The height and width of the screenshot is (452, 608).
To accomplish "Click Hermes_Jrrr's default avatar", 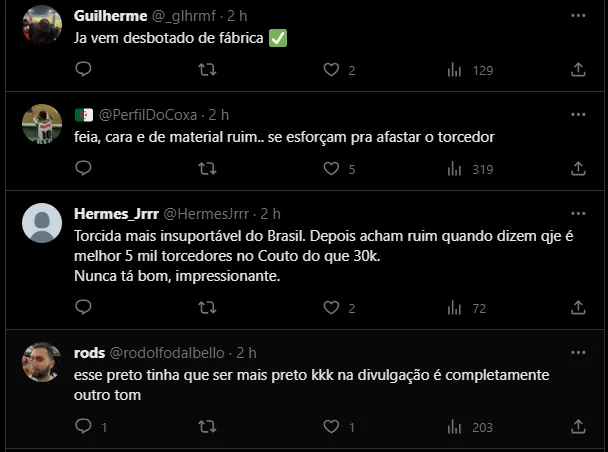I will click(x=42, y=223).
